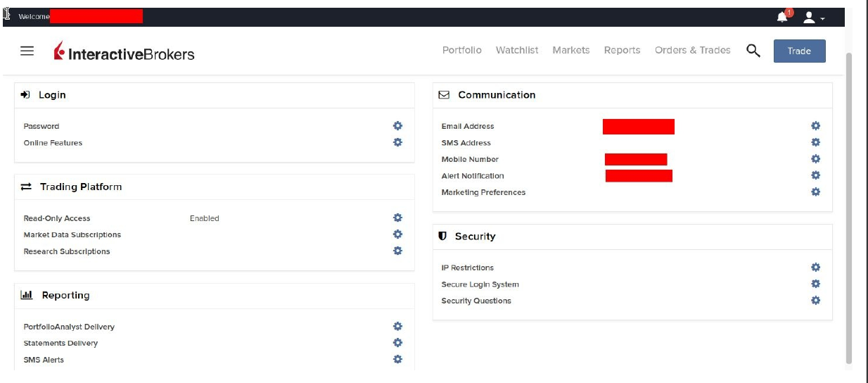This screenshot has width=868, height=383.
Task: Open the user account dropdown
Action: 813,17
